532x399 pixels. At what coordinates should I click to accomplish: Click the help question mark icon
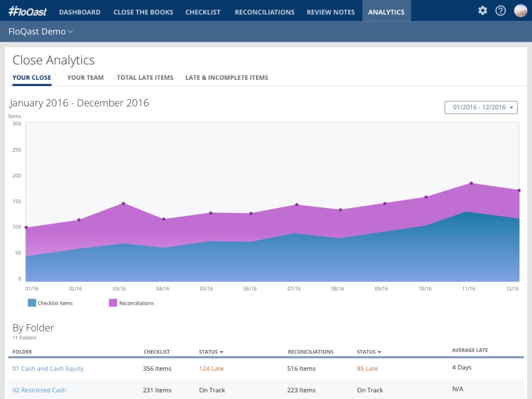500,11
